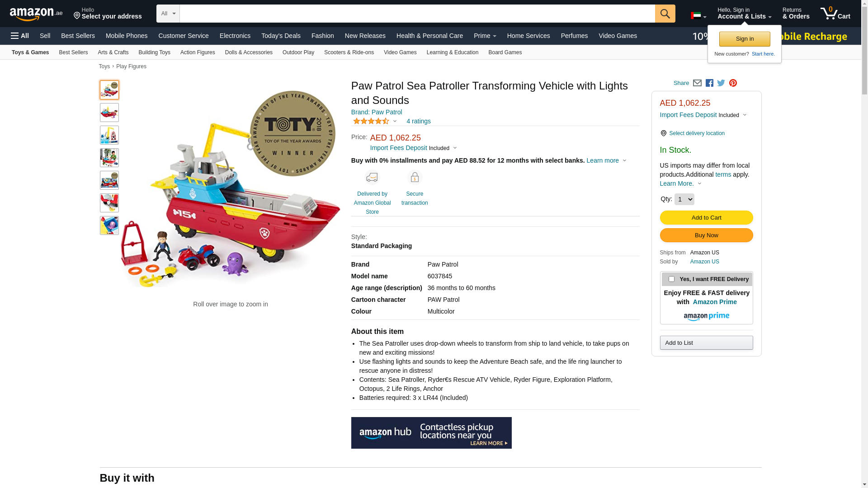
Task: Share product on Twitter icon
Action: pos(721,83)
